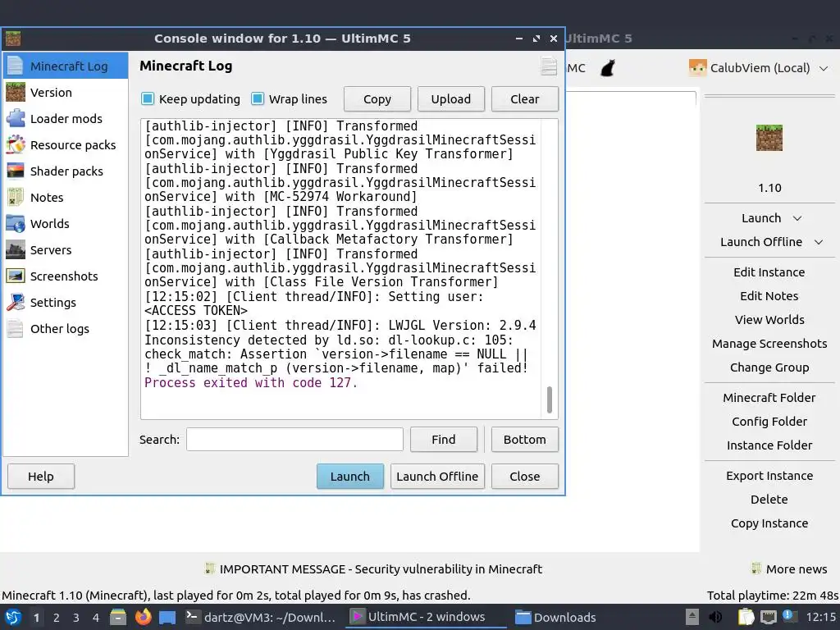Clear the Minecraft log

pyautogui.click(x=524, y=99)
